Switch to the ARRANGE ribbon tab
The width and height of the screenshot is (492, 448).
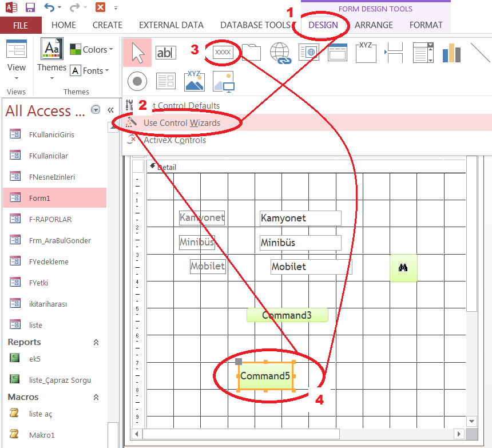point(374,25)
